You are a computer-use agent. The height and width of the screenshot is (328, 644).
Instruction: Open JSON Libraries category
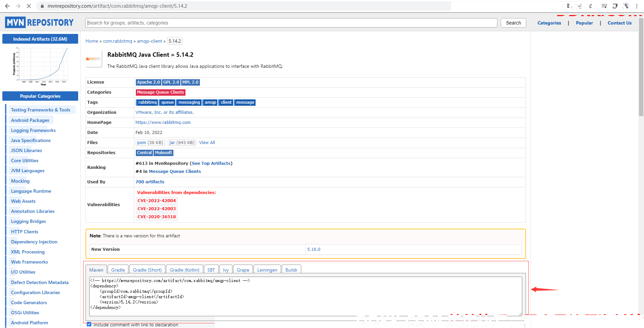click(26, 150)
